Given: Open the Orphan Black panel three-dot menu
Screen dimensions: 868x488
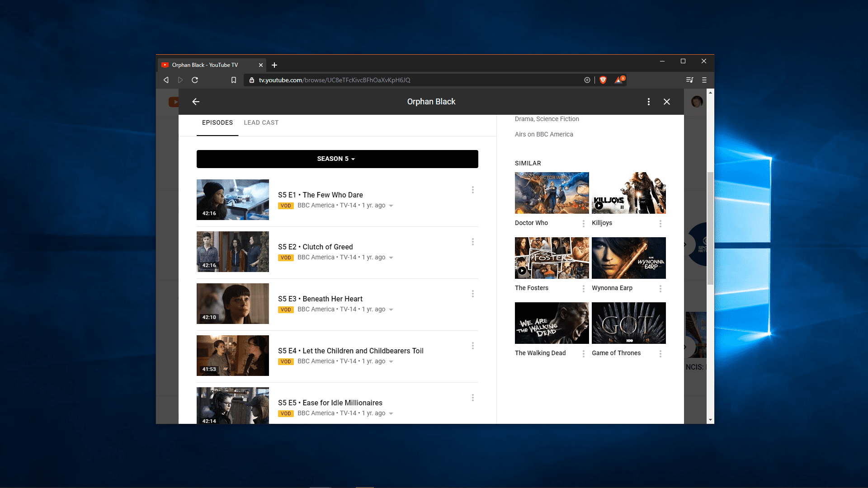Looking at the screenshot, I should click(649, 102).
